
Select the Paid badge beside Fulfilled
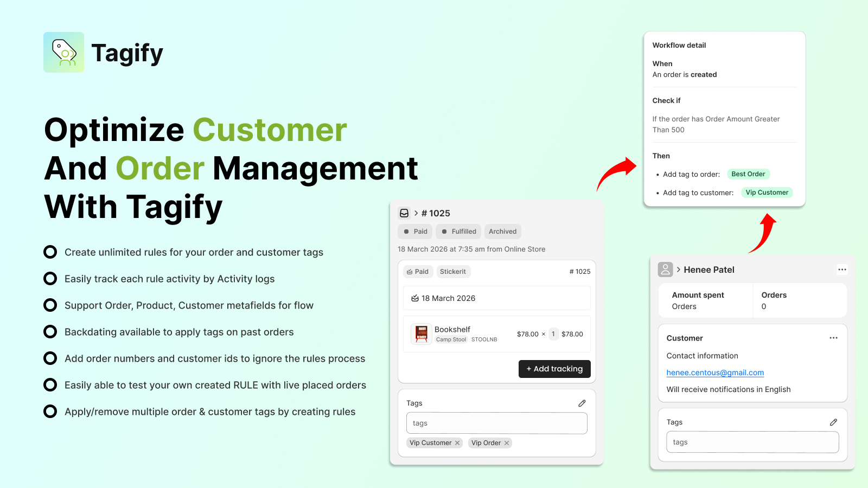point(415,232)
